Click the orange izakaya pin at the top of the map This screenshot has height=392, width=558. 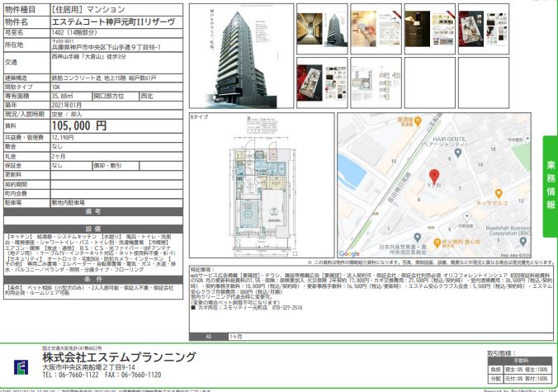pos(418,121)
